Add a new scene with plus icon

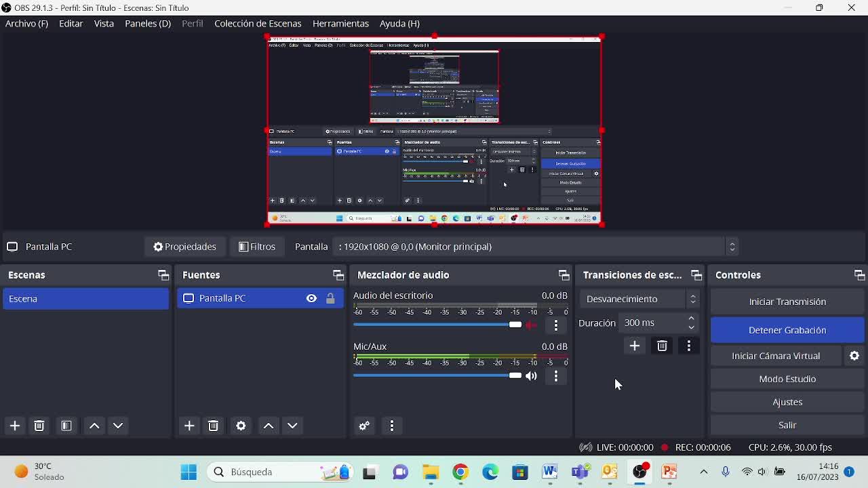14,426
